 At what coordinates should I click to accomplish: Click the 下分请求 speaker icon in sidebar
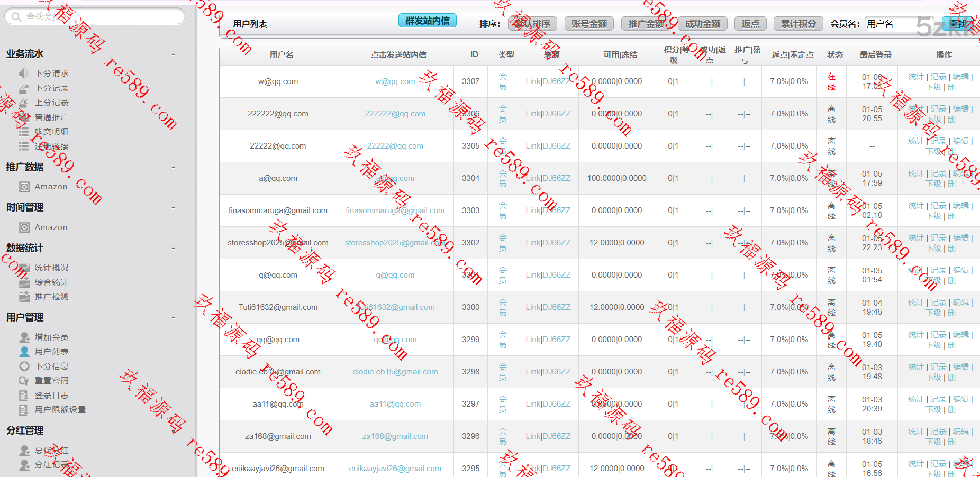coord(24,73)
